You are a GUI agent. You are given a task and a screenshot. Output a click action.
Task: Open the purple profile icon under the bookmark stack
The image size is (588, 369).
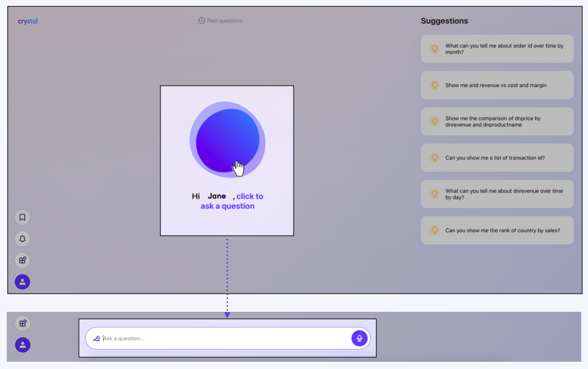click(x=22, y=282)
